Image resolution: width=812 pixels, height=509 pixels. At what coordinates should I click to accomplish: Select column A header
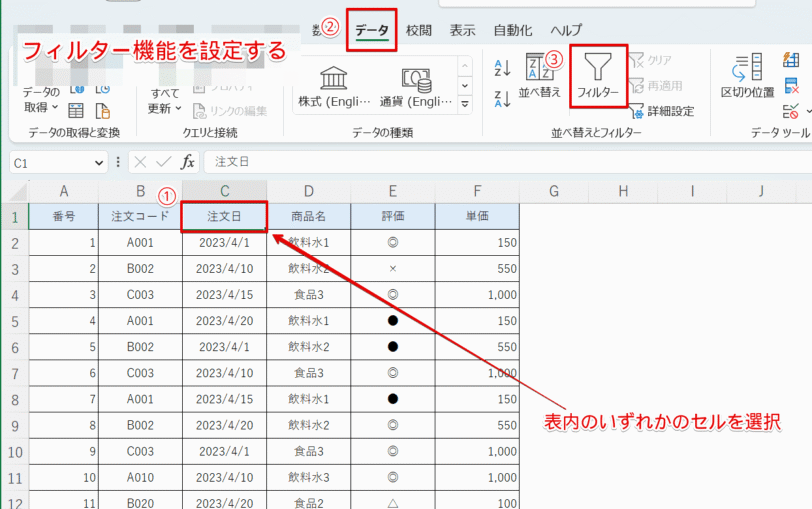point(64,192)
